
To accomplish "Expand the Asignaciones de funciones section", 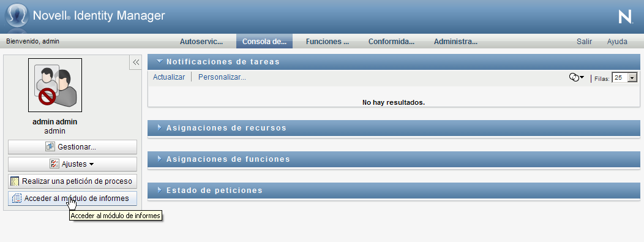I will [x=160, y=159].
